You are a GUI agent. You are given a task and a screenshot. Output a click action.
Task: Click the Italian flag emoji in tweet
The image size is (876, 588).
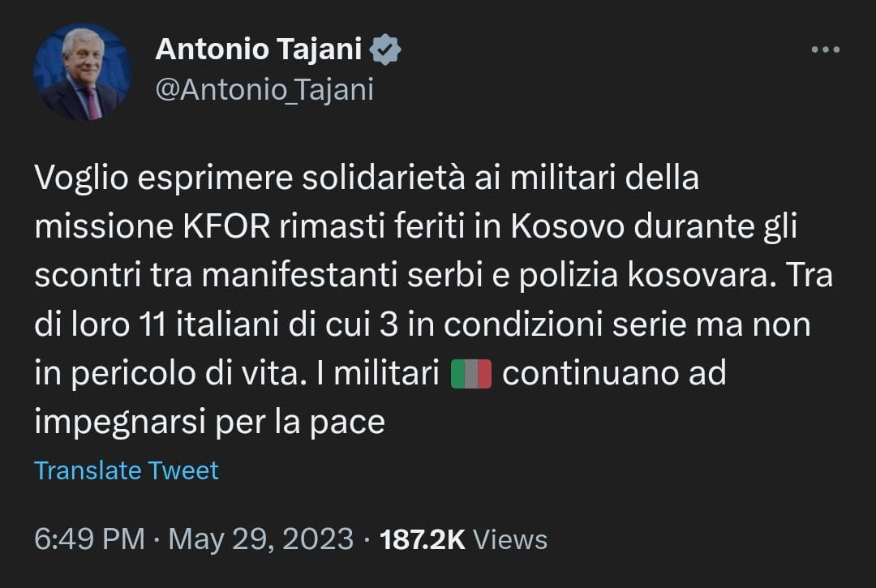pyautogui.click(x=470, y=375)
